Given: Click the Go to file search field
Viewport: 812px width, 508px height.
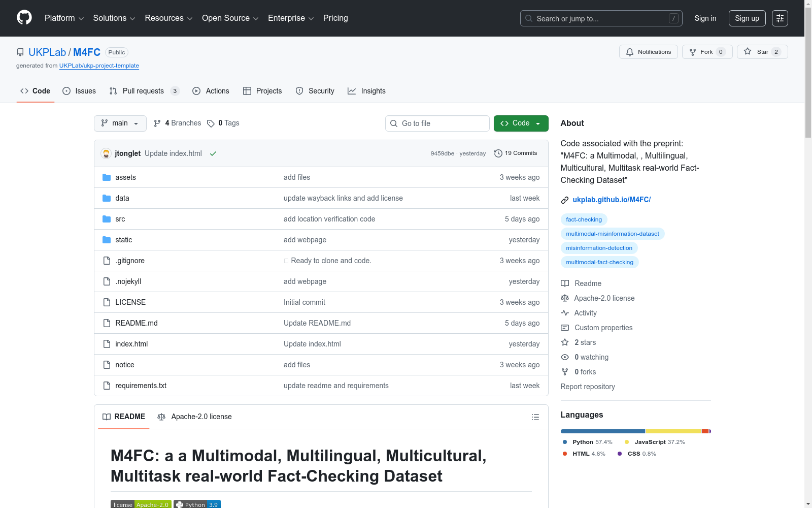Looking at the screenshot, I should point(437,123).
